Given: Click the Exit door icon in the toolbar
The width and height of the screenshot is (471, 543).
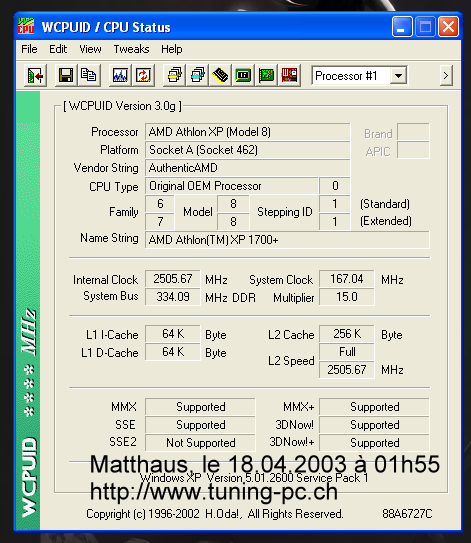Looking at the screenshot, I should [36, 75].
